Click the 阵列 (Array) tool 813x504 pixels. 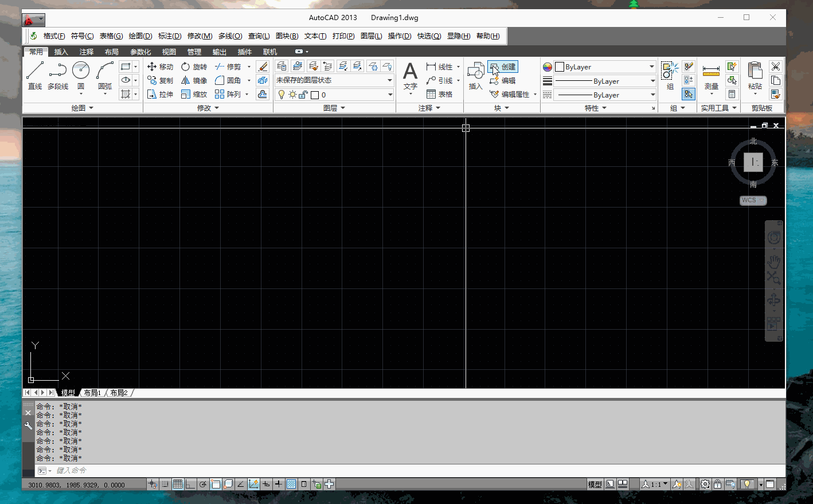pos(228,94)
